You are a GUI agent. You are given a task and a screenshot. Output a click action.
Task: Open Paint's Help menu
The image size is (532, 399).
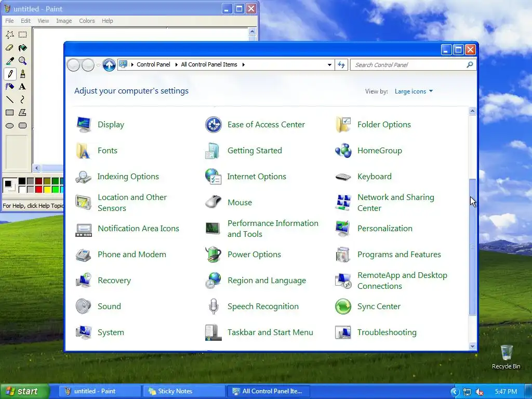[107, 21]
